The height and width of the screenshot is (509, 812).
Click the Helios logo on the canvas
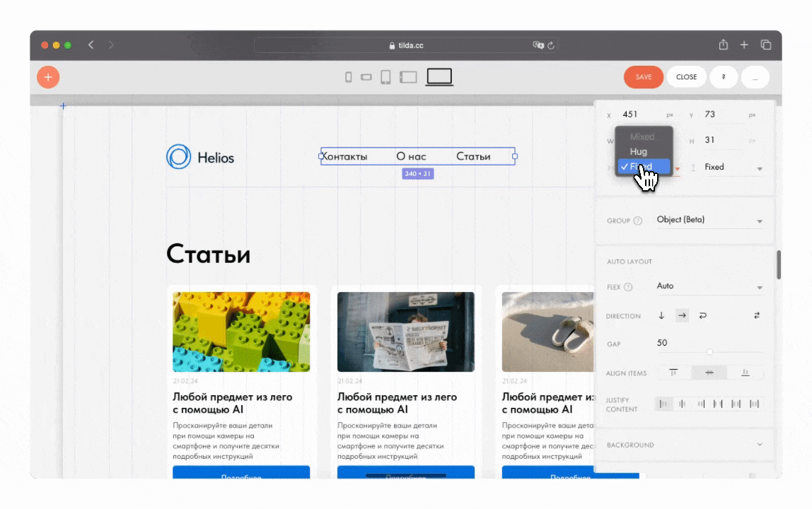tap(200, 157)
